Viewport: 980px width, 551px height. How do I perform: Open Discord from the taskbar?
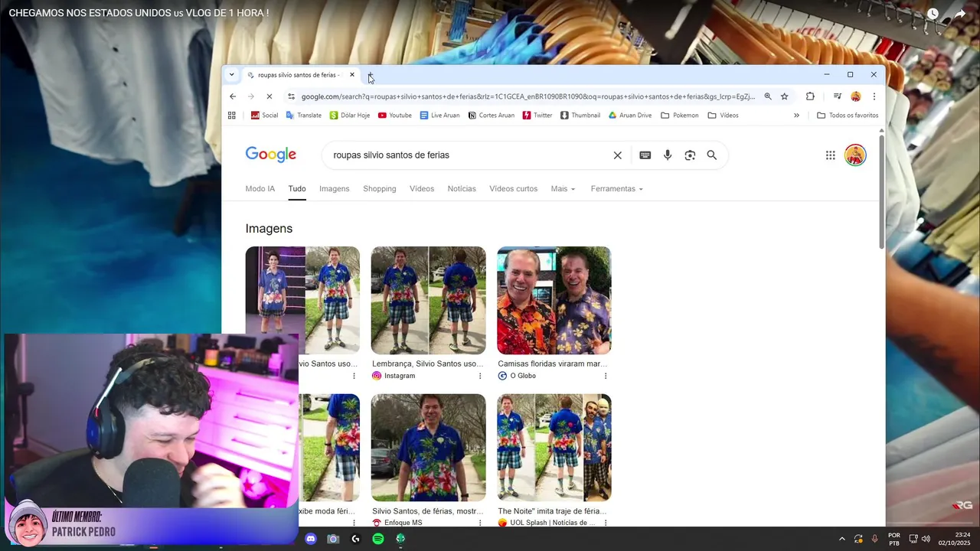[311, 539]
